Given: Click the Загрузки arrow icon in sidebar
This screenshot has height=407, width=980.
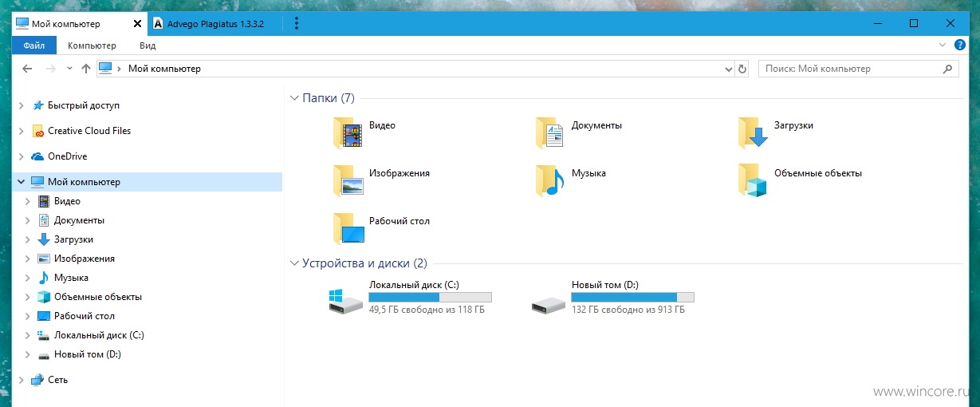Looking at the screenshot, I should coord(44,239).
